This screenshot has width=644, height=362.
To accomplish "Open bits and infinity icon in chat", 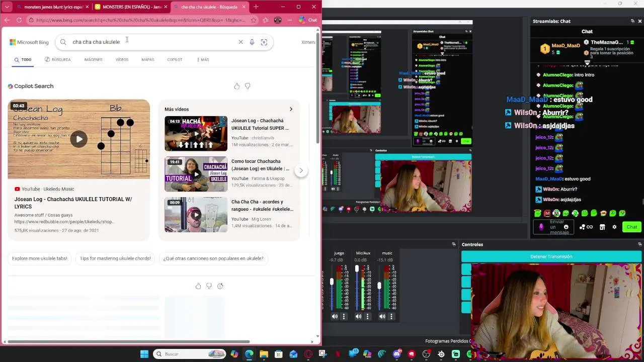I will click(x=586, y=227).
